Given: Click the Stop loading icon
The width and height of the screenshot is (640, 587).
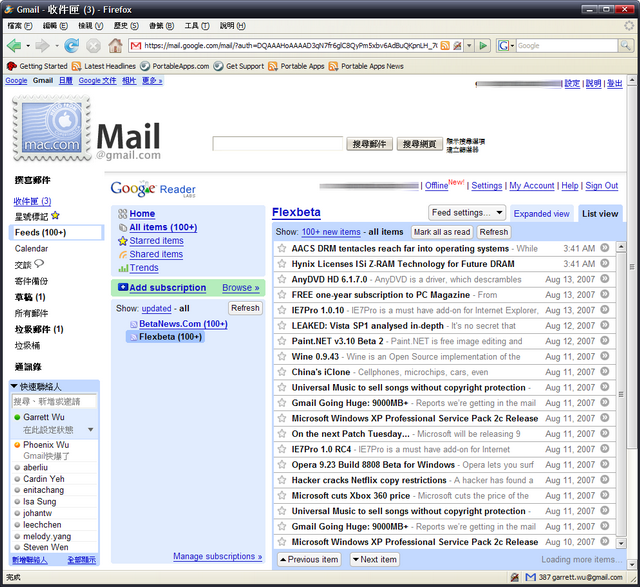Looking at the screenshot, I should click(x=93, y=46).
